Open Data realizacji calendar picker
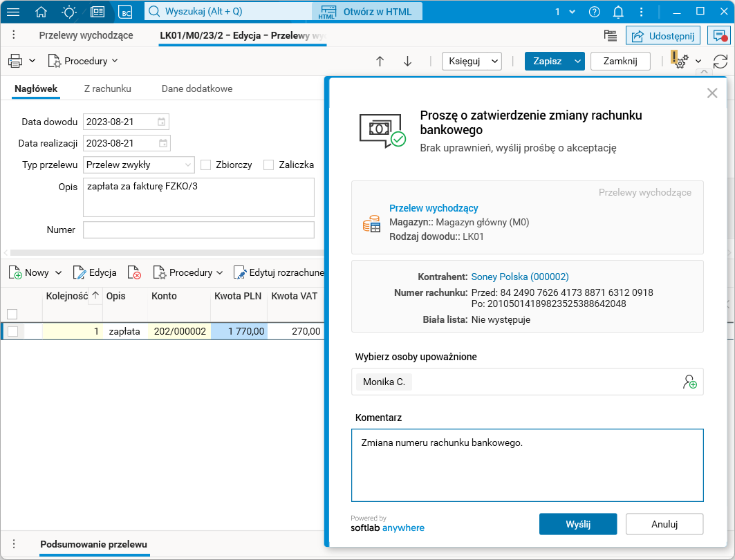Image resolution: width=735 pixels, height=560 pixels. (163, 143)
